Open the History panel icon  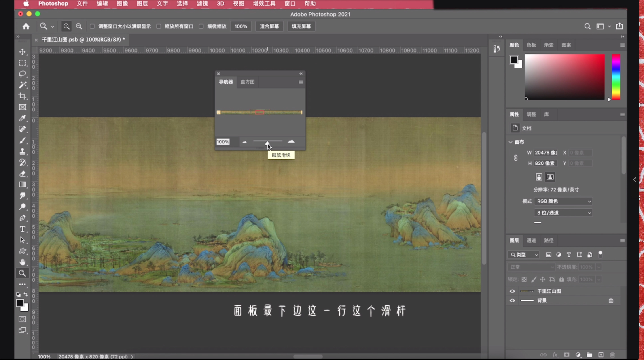[496, 49]
